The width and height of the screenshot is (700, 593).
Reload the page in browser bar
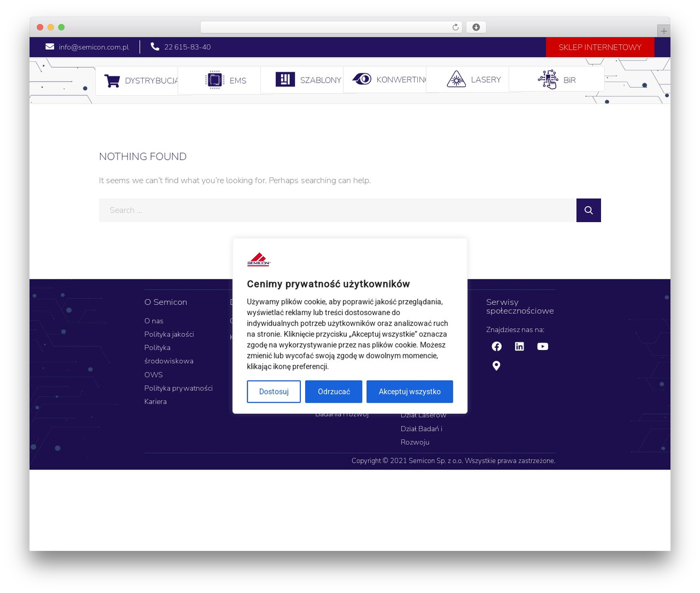(456, 27)
